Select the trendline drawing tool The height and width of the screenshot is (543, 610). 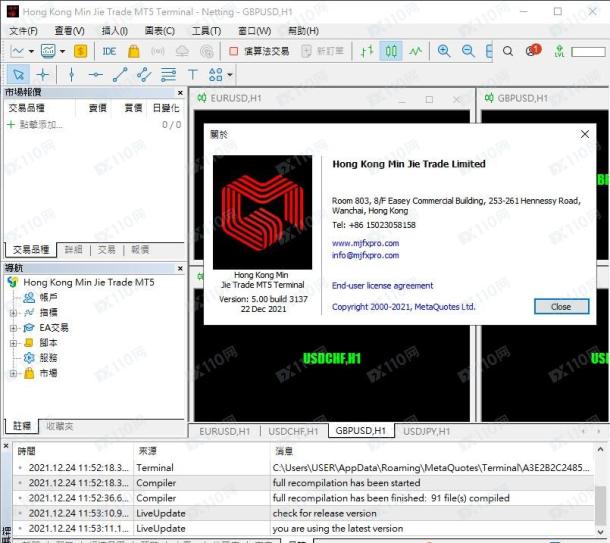pos(120,74)
